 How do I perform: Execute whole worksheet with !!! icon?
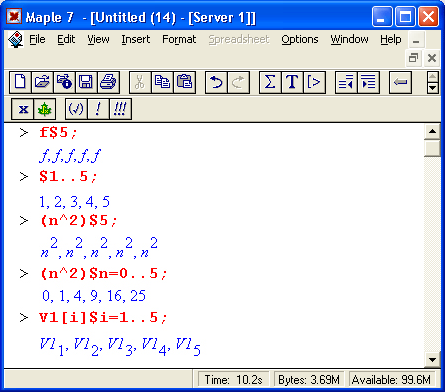pyautogui.click(x=120, y=109)
